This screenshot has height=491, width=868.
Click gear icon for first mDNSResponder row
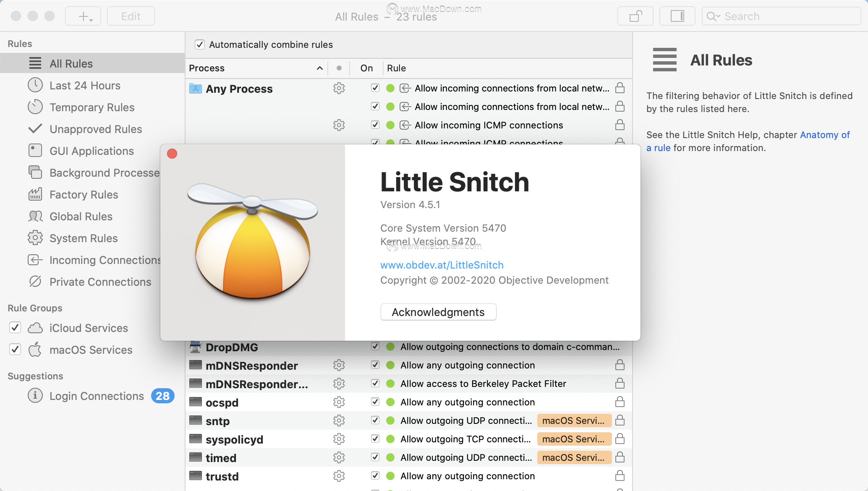click(339, 365)
